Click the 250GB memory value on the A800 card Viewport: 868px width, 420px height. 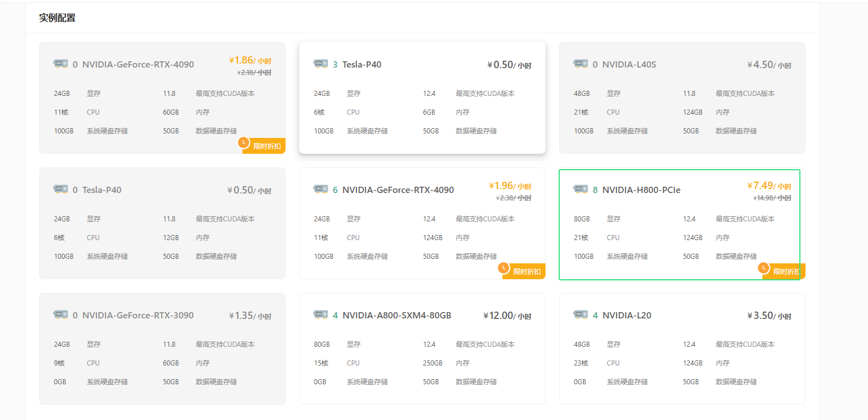[433, 363]
